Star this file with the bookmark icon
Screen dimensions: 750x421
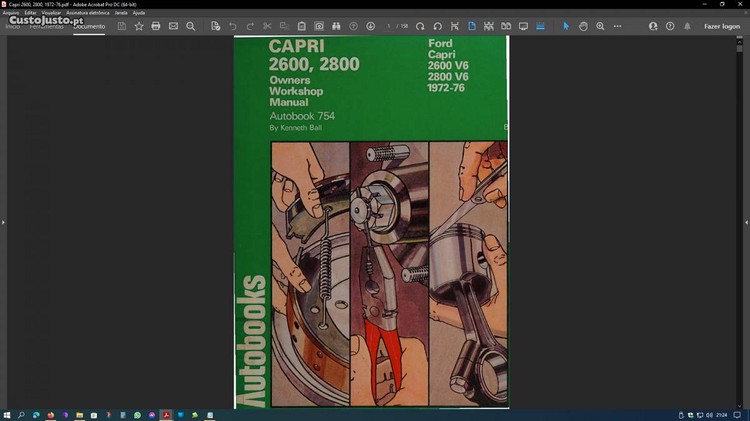[x=139, y=26]
